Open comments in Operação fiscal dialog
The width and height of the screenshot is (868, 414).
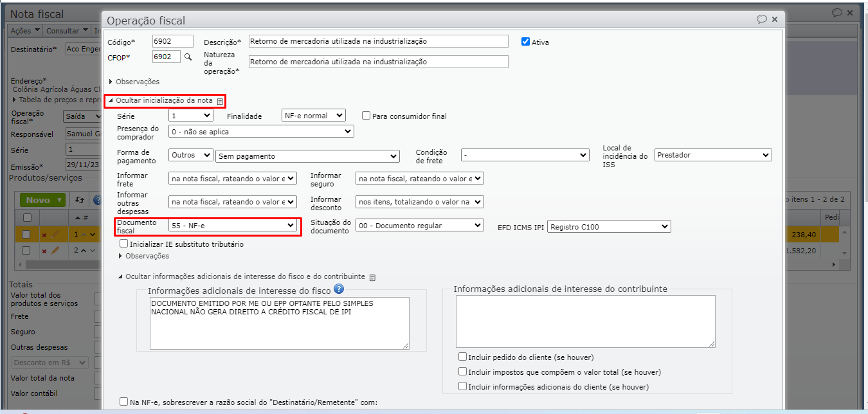[x=762, y=20]
